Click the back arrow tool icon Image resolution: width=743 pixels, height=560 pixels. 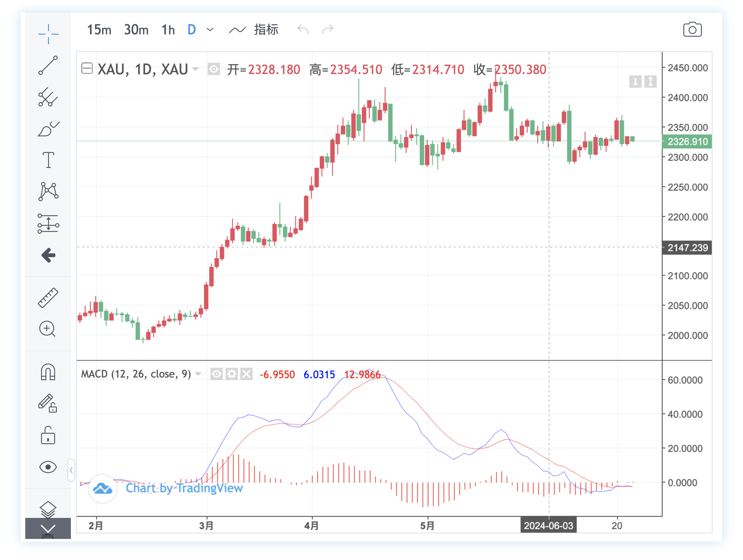coord(48,255)
